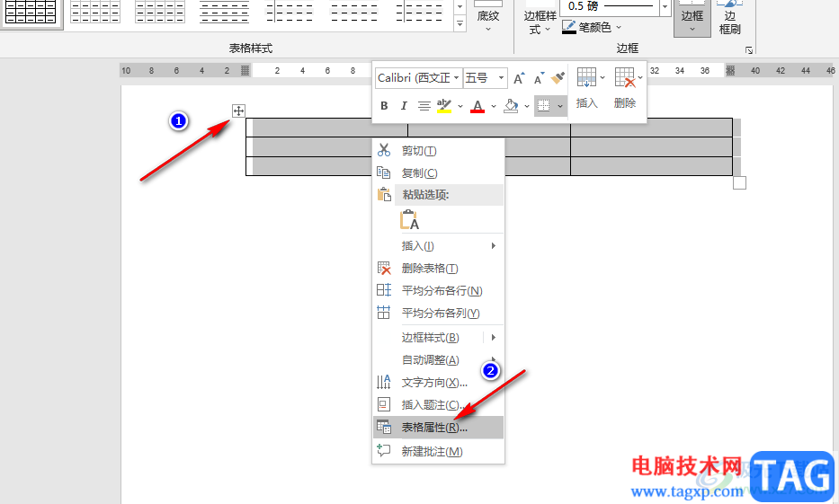This screenshot has width=839, height=504.
Task: Click the 底纹 shading button in ribbon
Action: pos(488,16)
